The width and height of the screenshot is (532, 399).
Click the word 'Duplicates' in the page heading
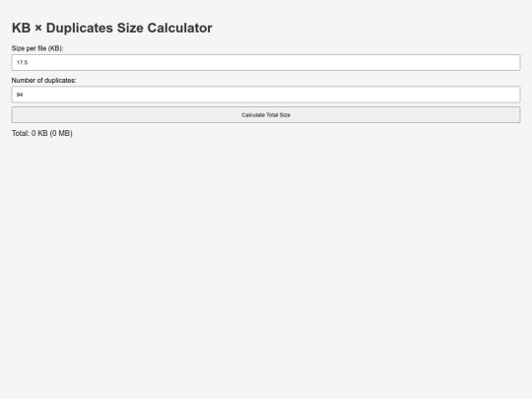(80, 28)
